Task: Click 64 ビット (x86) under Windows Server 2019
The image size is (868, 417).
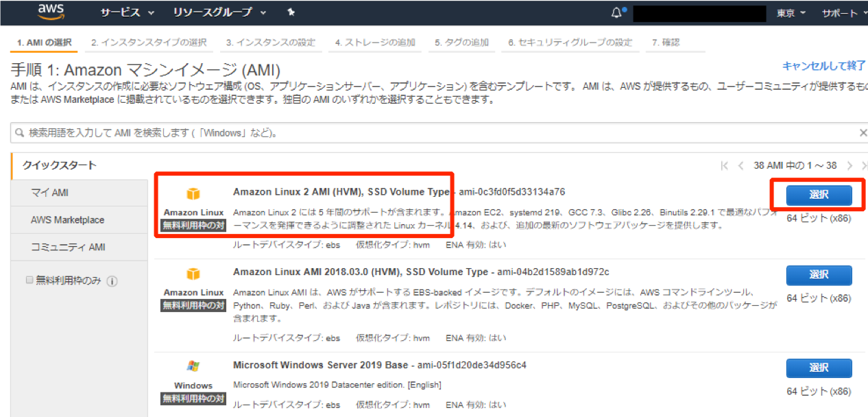Action: [x=819, y=392]
